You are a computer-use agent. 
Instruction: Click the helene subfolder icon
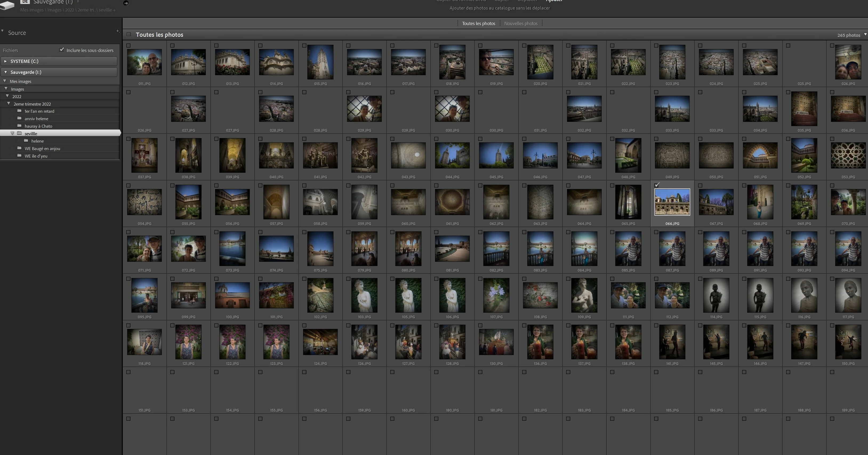[26, 140]
